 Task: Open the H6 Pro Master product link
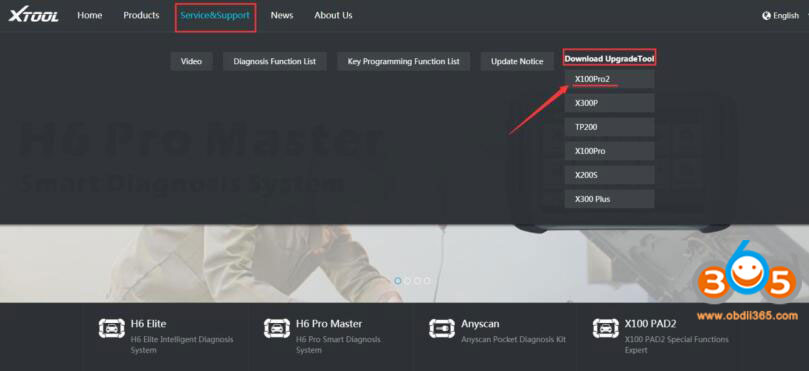point(329,324)
